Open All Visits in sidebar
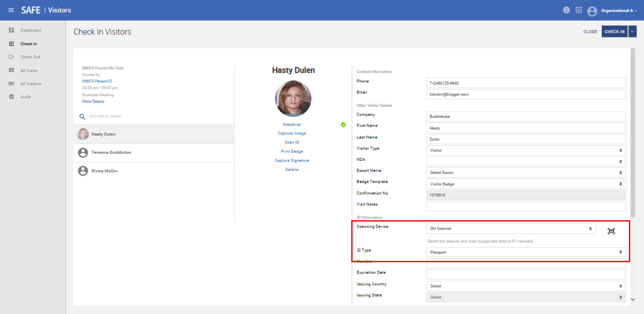 point(29,70)
